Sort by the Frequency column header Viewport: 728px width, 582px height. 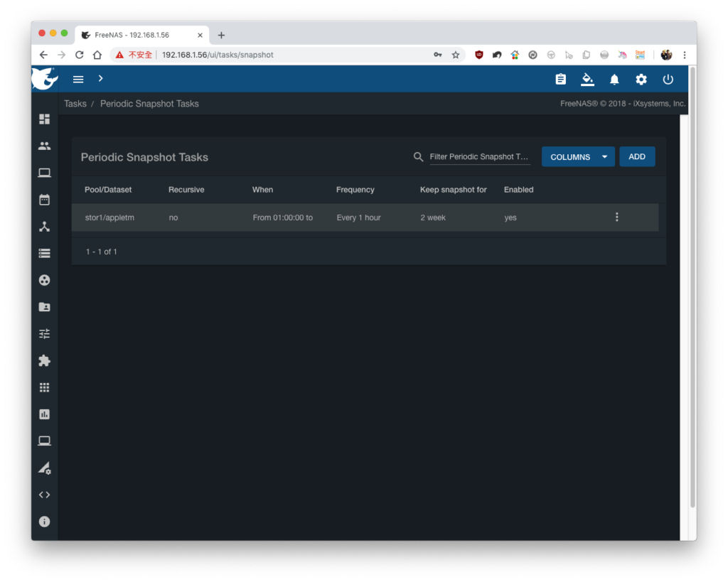click(x=355, y=189)
